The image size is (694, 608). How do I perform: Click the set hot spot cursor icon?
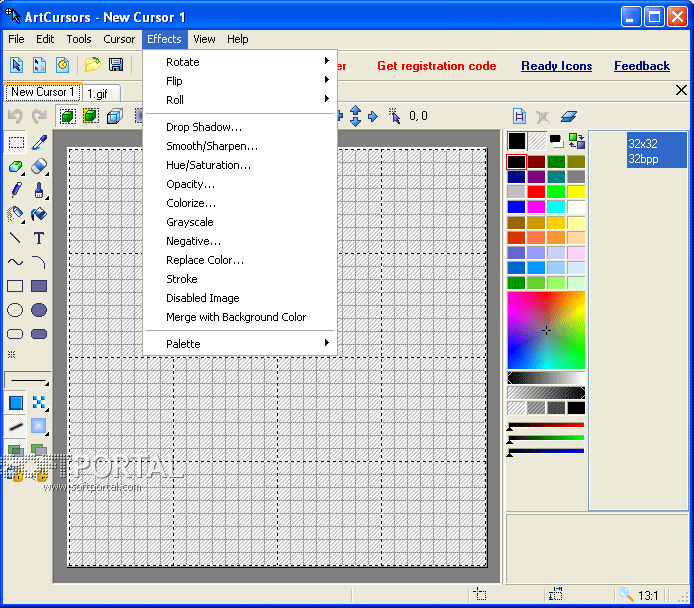tap(394, 116)
